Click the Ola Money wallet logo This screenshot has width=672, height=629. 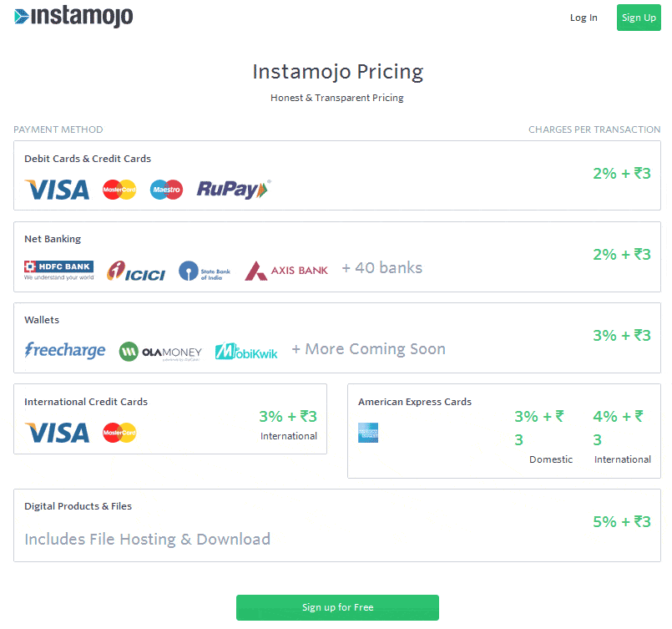pos(160,351)
